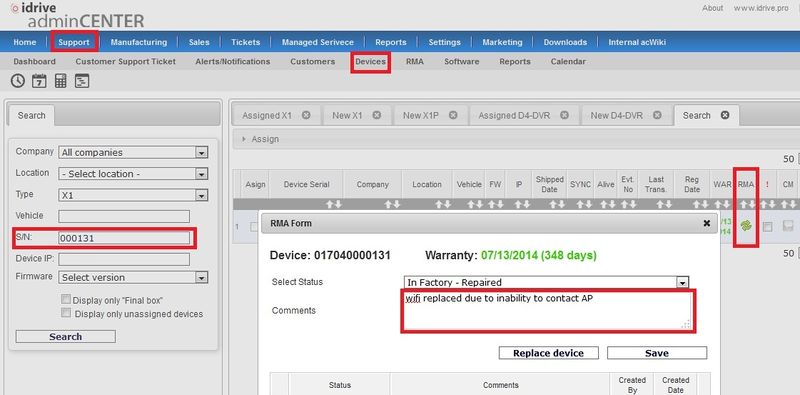Close the New D4-DVR tab
Screen dimensions: 800x395
click(x=657, y=115)
